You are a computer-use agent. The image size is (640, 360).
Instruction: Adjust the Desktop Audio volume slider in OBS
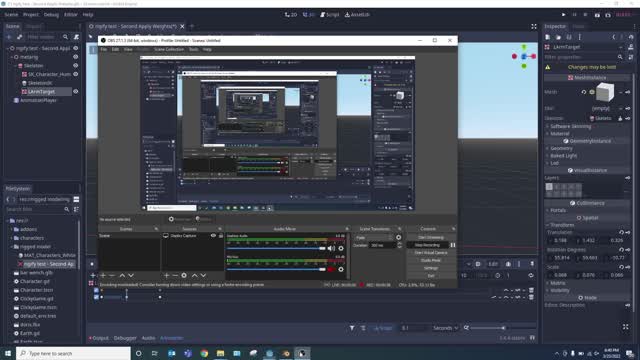276,248
